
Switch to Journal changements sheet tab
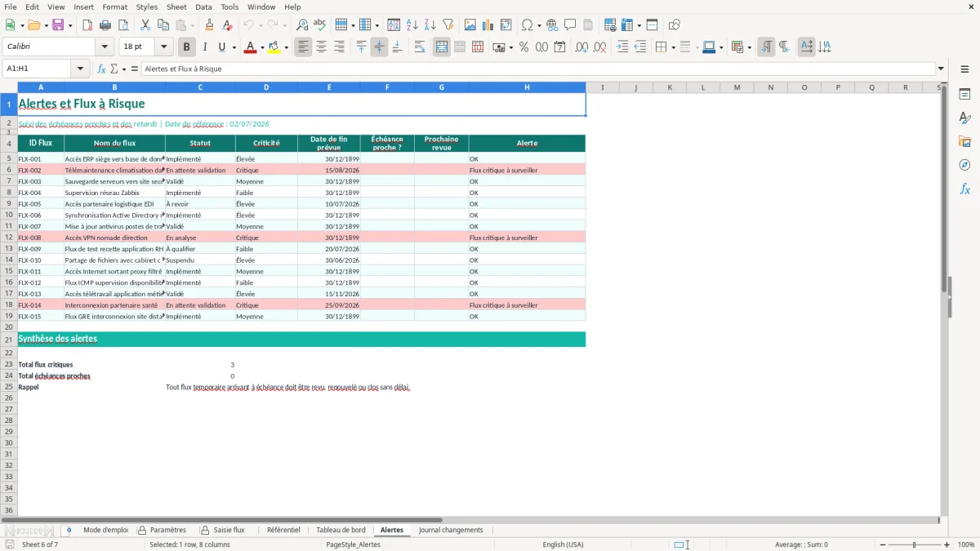(451, 531)
